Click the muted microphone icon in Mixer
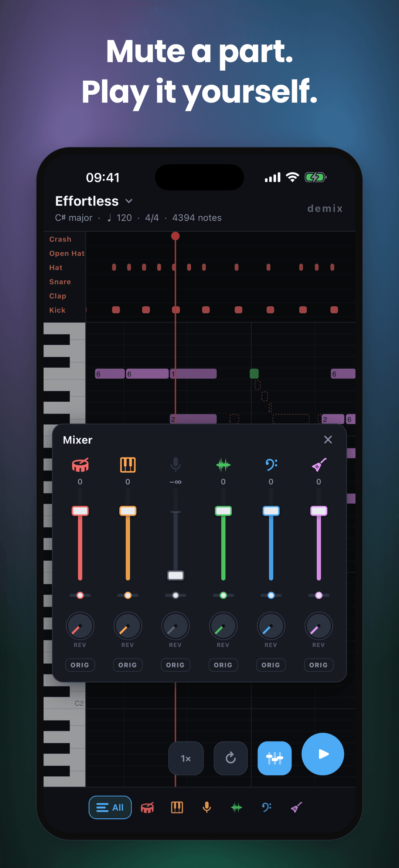Image resolution: width=399 pixels, height=868 pixels. 175,465
